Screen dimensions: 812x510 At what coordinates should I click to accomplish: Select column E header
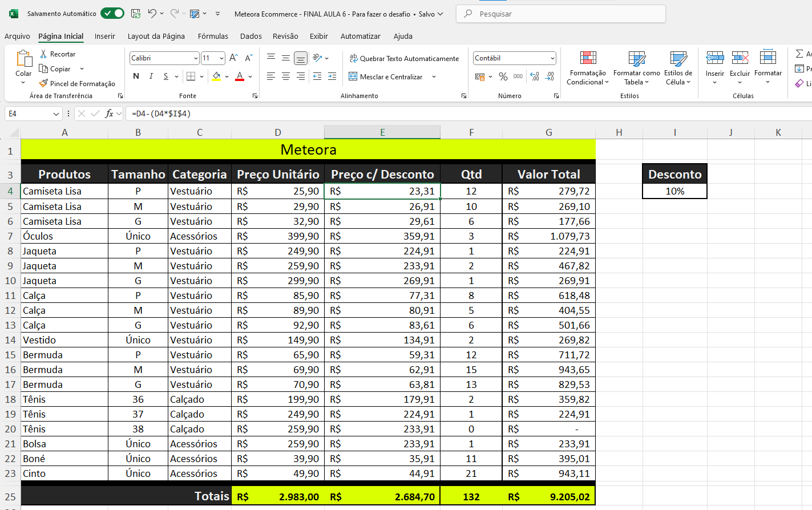pos(382,132)
